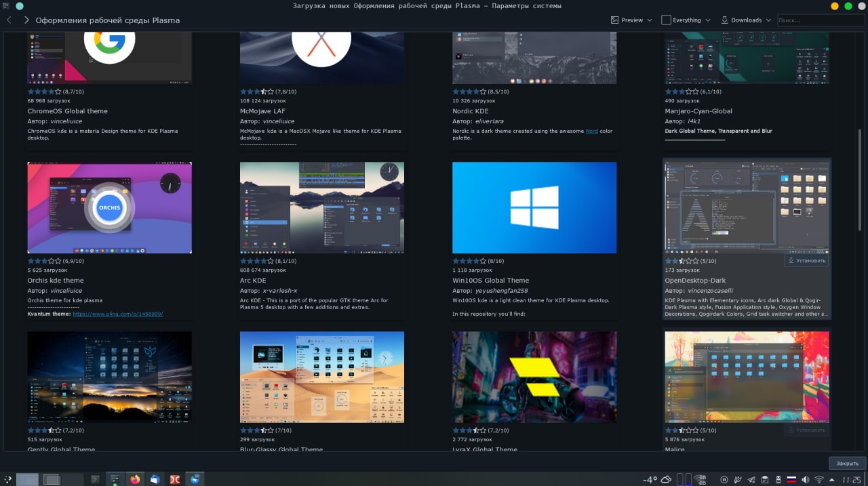The height and width of the screenshot is (486, 868).
Task: Click the Orchis kde theme star rating
Action: coord(44,260)
